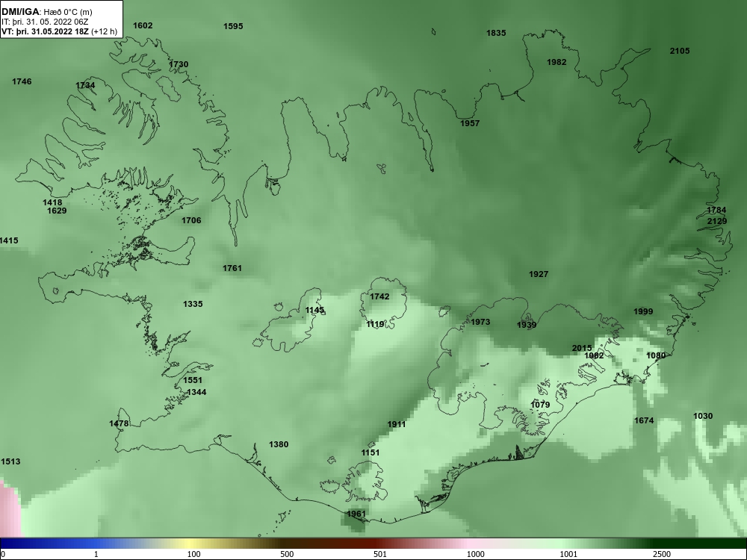
Task: Click the 1478 value on the peninsula
Action: pos(119,423)
